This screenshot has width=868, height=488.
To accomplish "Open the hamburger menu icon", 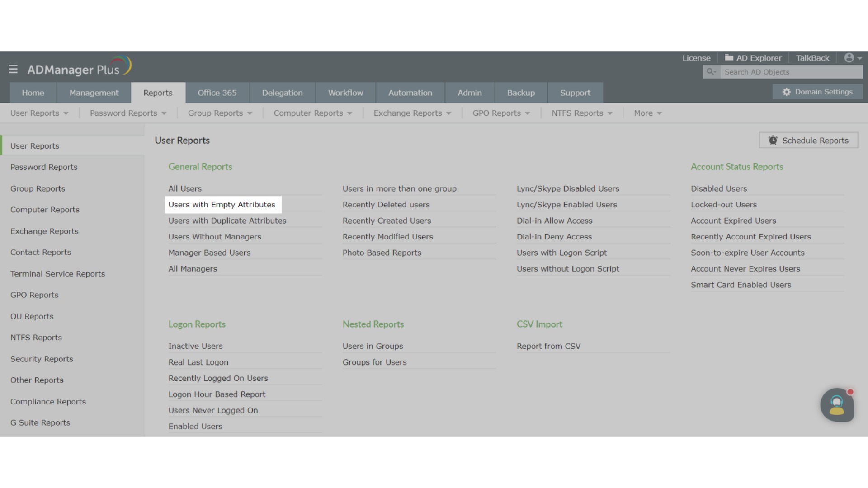I will click(13, 69).
